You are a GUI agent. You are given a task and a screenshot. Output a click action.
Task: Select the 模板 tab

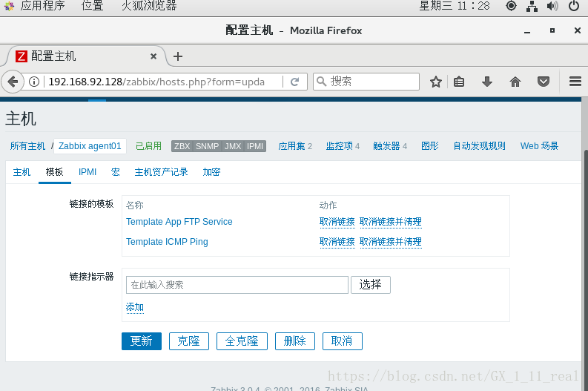[54, 172]
